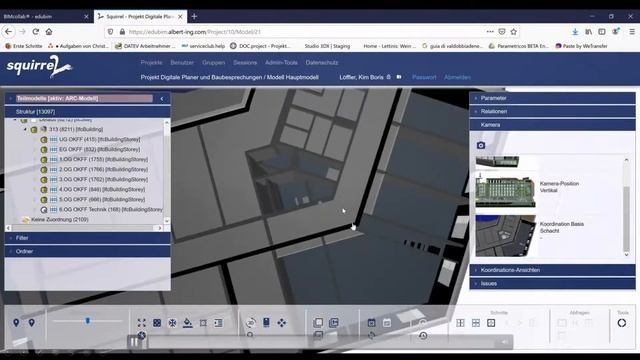Toggle visibility of 4.OG OKFF storey
The width and height of the screenshot is (640, 360).
(x=44, y=189)
